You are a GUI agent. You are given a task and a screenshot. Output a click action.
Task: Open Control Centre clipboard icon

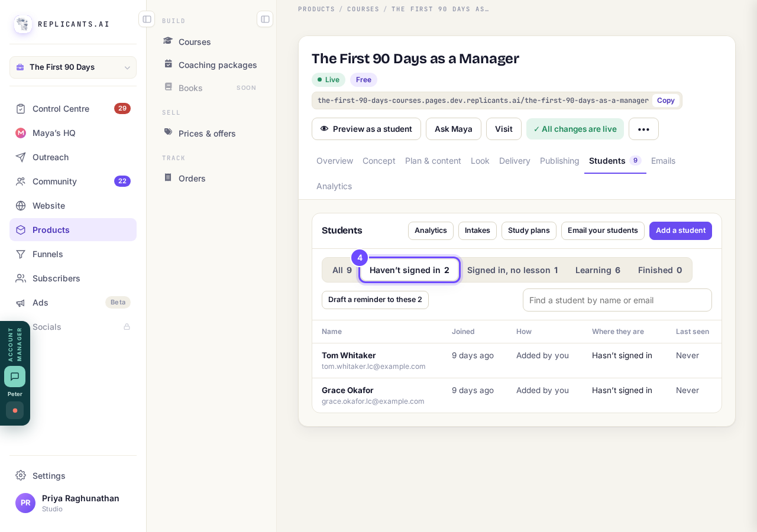coord(21,109)
